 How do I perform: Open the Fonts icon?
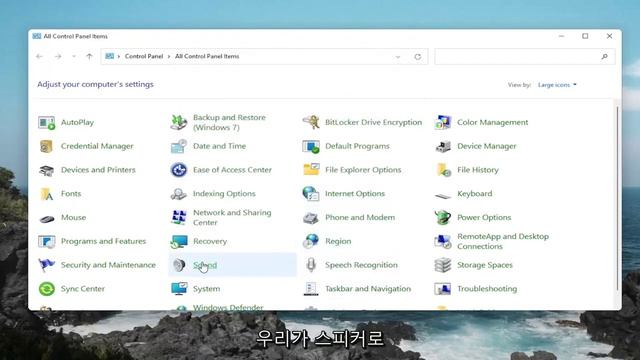47,194
